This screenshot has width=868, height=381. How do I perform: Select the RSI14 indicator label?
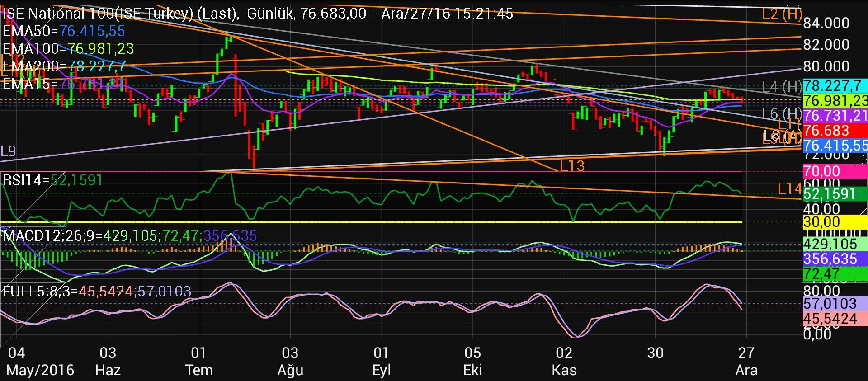tap(52, 180)
